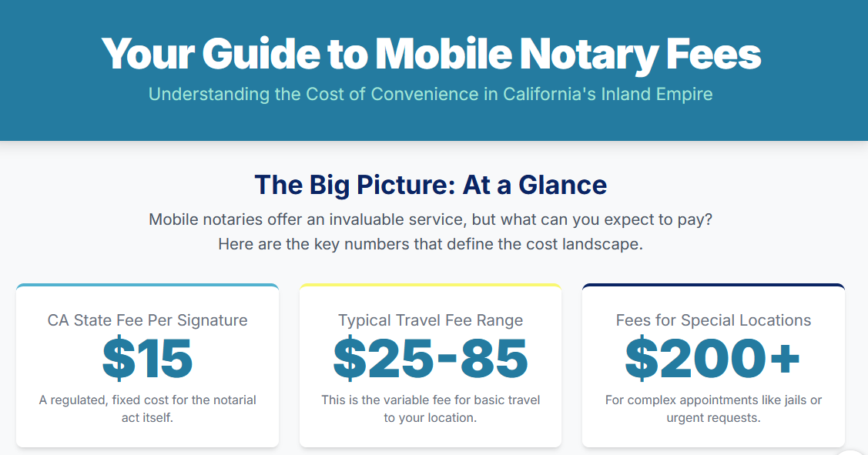
Task: Click the 'Typical Travel Fee Range' label
Action: point(431,320)
